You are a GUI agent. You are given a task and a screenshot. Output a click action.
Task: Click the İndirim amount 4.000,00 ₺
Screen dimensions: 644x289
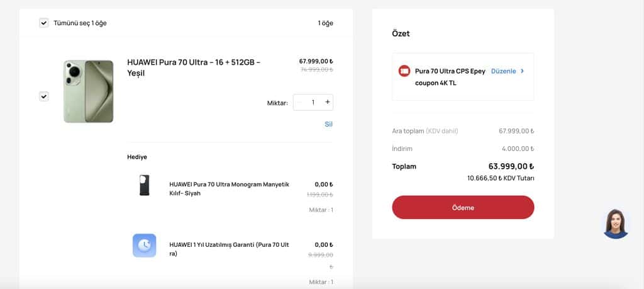point(518,149)
